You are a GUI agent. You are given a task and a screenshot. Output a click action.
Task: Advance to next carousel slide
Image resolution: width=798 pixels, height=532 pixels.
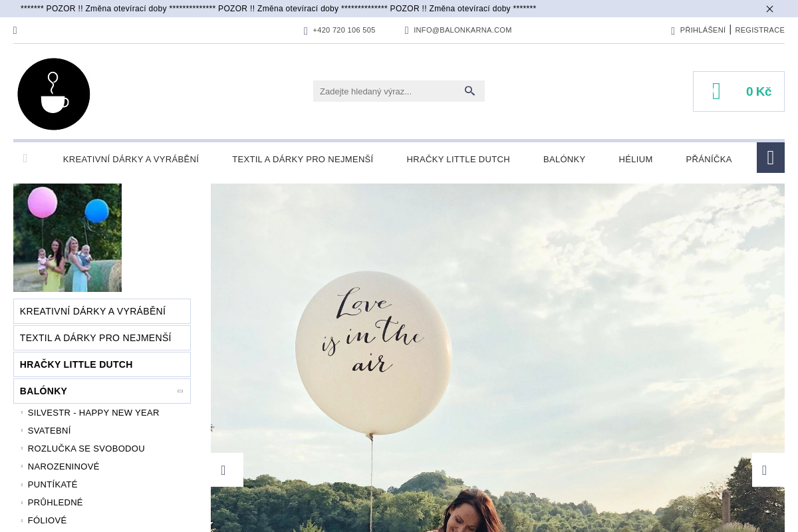pyautogui.click(x=767, y=470)
